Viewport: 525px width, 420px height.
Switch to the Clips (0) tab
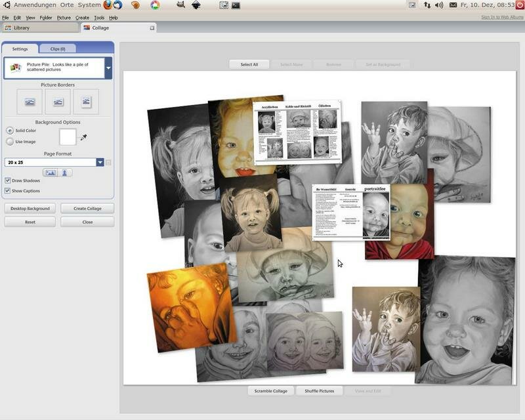coord(58,49)
